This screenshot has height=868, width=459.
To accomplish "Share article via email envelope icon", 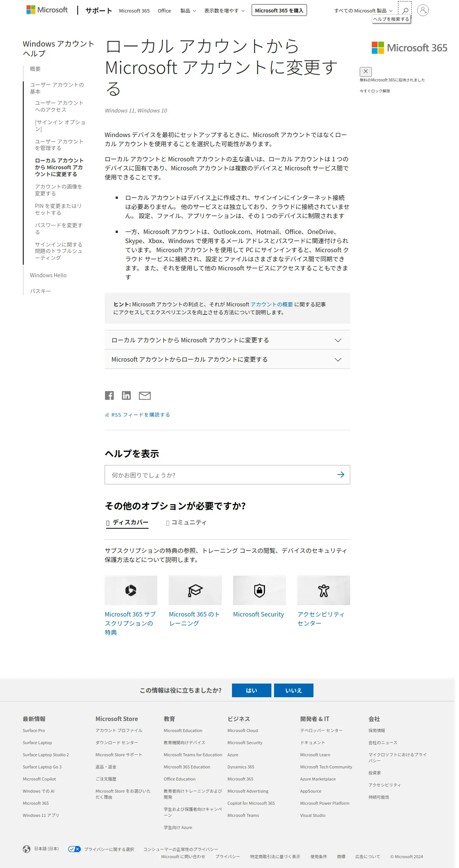I will point(145,396).
